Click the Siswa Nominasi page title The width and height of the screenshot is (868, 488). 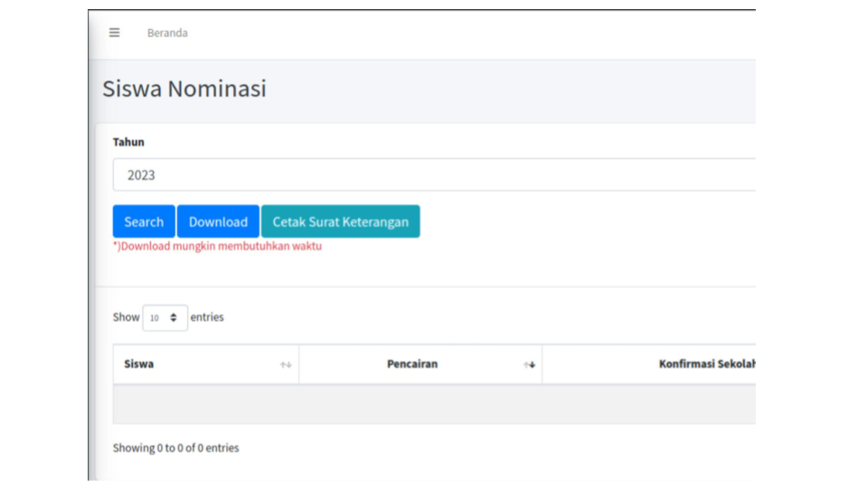coord(184,89)
